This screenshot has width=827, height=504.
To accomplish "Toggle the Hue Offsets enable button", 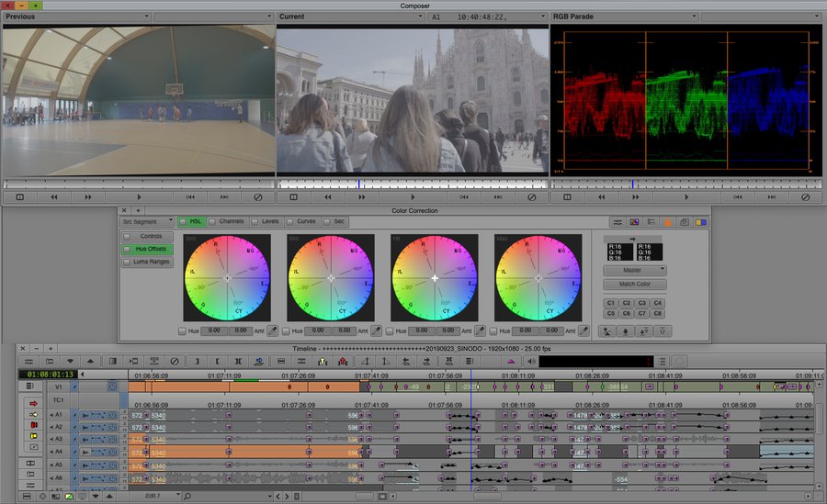I will tap(127, 249).
